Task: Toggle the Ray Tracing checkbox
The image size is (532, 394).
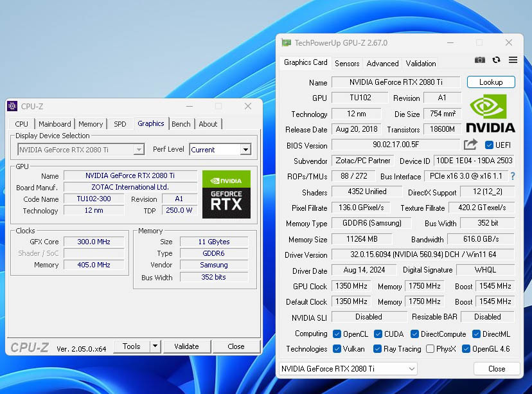Action: click(x=378, y=349)
